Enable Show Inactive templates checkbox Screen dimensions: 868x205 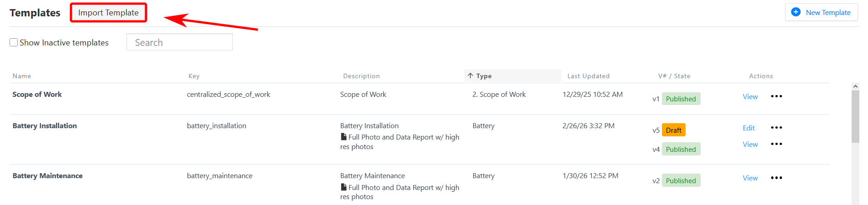tap(14, 42)
